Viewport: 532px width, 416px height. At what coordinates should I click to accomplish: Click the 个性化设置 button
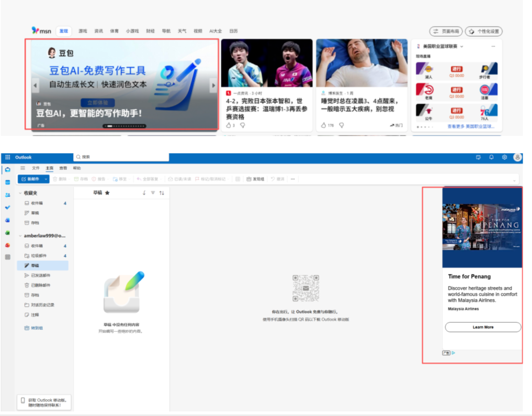[x=484, y=32]
